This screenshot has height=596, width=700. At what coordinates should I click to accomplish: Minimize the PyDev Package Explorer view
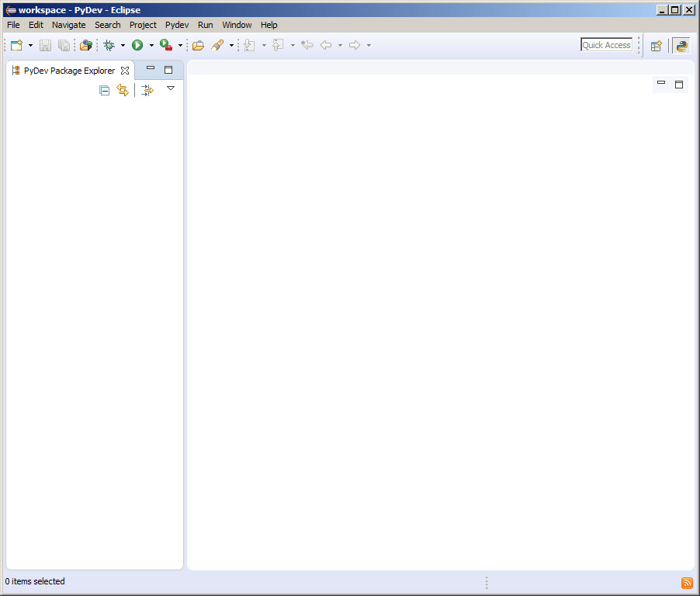pyautogui.click(x=151, y=69)
